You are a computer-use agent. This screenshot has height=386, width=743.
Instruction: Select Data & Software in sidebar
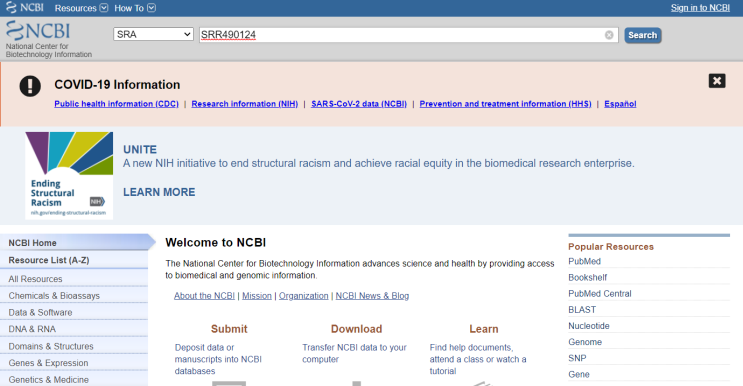pyautogui.click(x=74, y=313)
